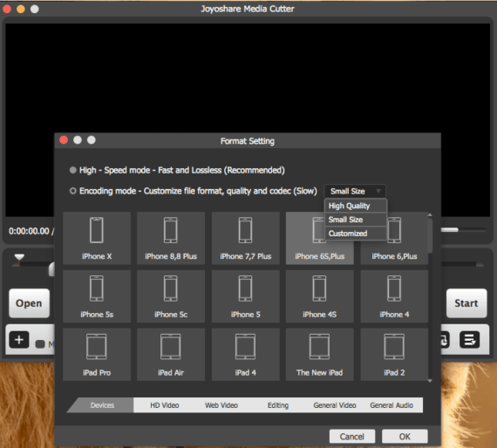The height and width of the screenshot is (448, 497).
Task: Click the Cancel button in Format Setting
Action: click(352, 437)
